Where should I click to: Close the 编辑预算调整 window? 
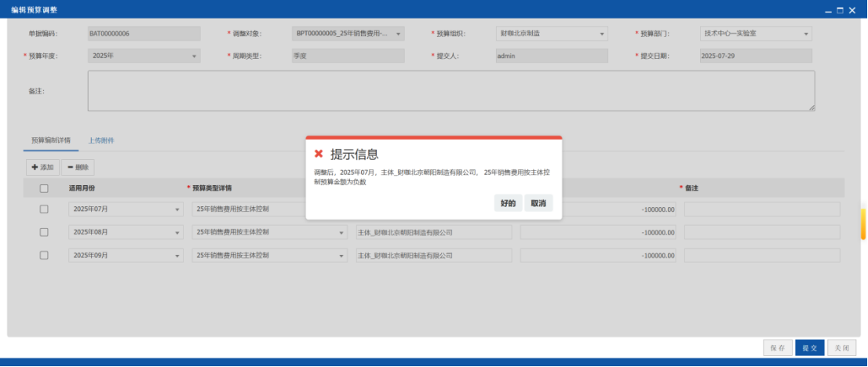pyautogui.click(x=852, y=10)
